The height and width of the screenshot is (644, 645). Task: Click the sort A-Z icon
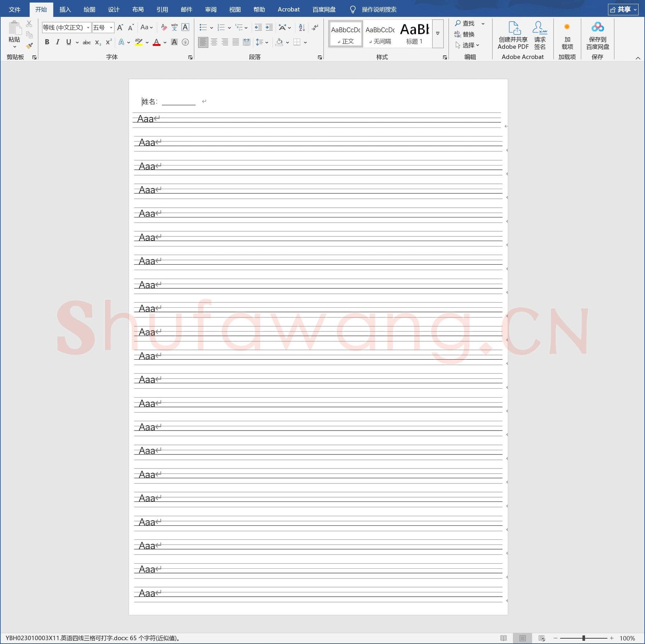click(x=302, y=27)
